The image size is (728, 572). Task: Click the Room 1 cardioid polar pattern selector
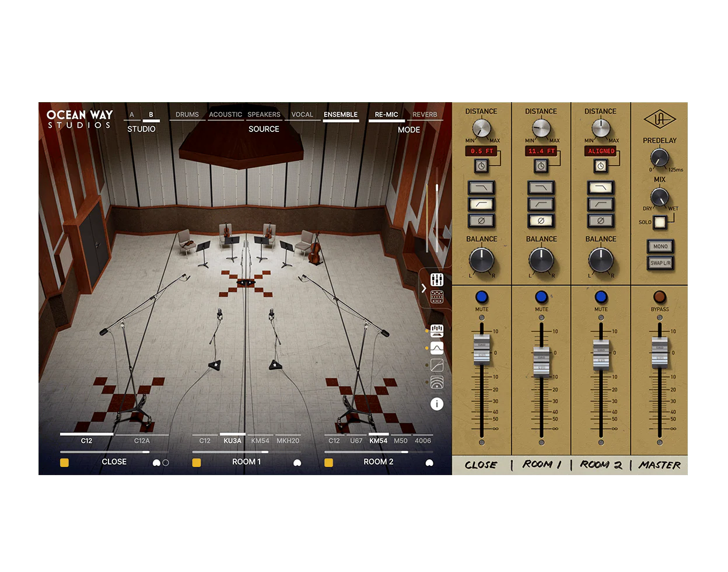click(x=297, y=463)
